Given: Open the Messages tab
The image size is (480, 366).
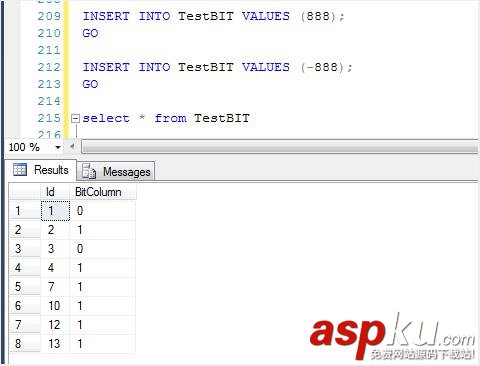Looking at the screenshot, I should coord(116,172).
